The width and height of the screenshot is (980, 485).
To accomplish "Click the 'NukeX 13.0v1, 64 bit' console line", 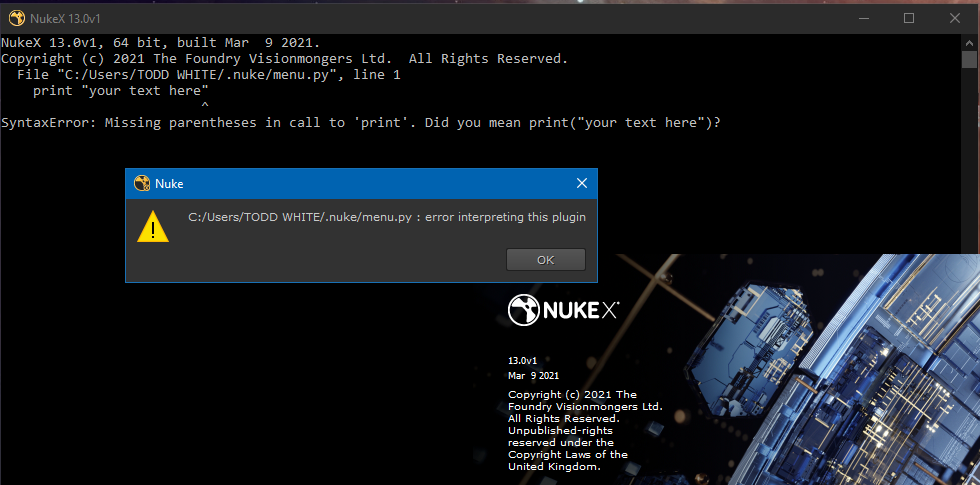I will (161, 43).
